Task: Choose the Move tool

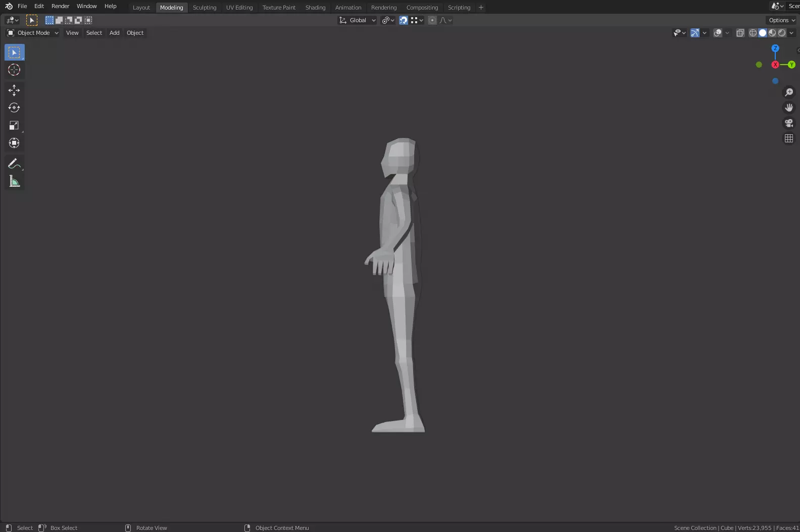Action: (14, 90)
